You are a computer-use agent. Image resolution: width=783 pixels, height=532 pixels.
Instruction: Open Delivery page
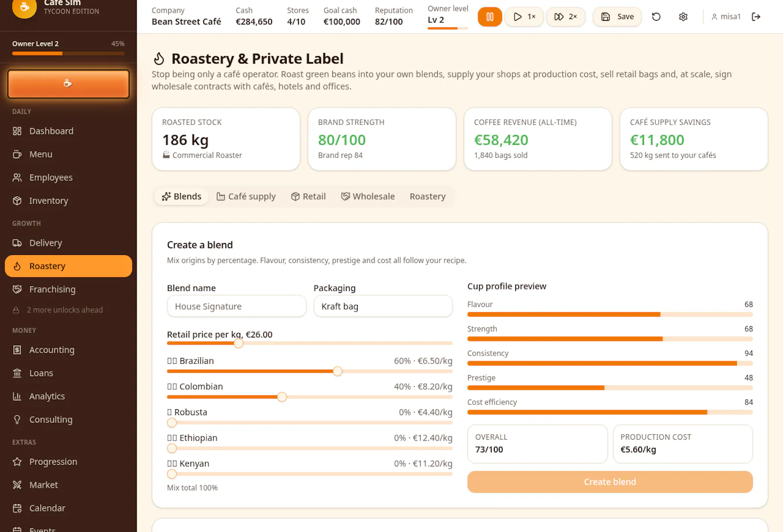[69, 243]
